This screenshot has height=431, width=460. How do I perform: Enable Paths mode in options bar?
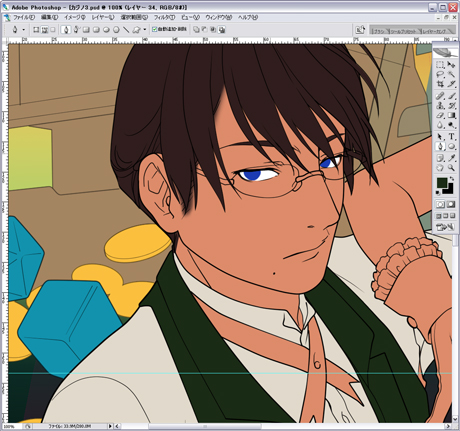tap(44, 30)
